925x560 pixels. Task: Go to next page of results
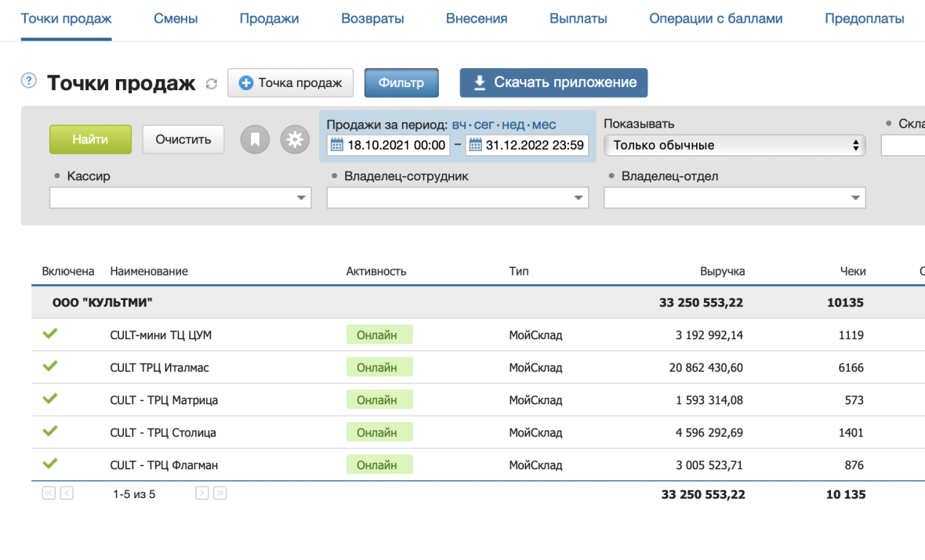pyautogui.click(x=201, y=493)
